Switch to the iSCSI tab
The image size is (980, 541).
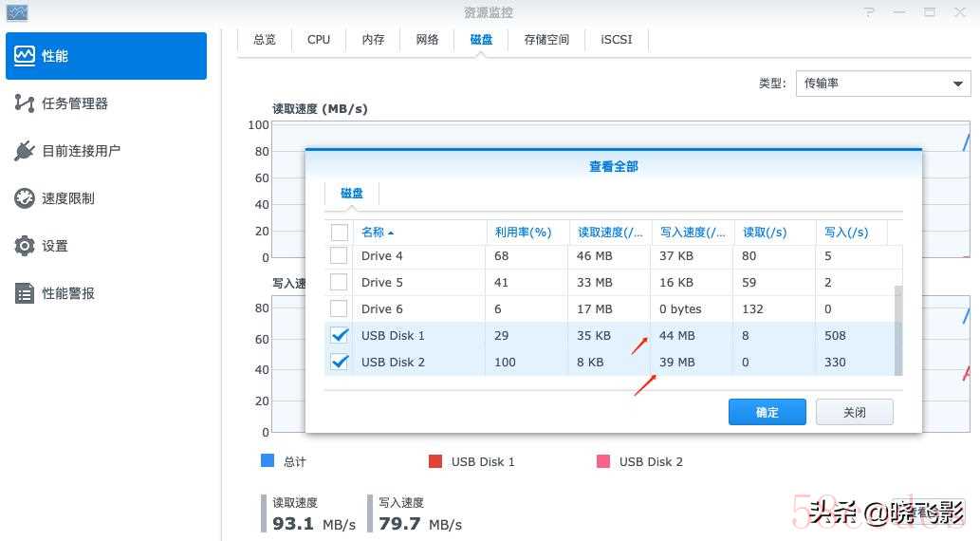pos(617,40)
